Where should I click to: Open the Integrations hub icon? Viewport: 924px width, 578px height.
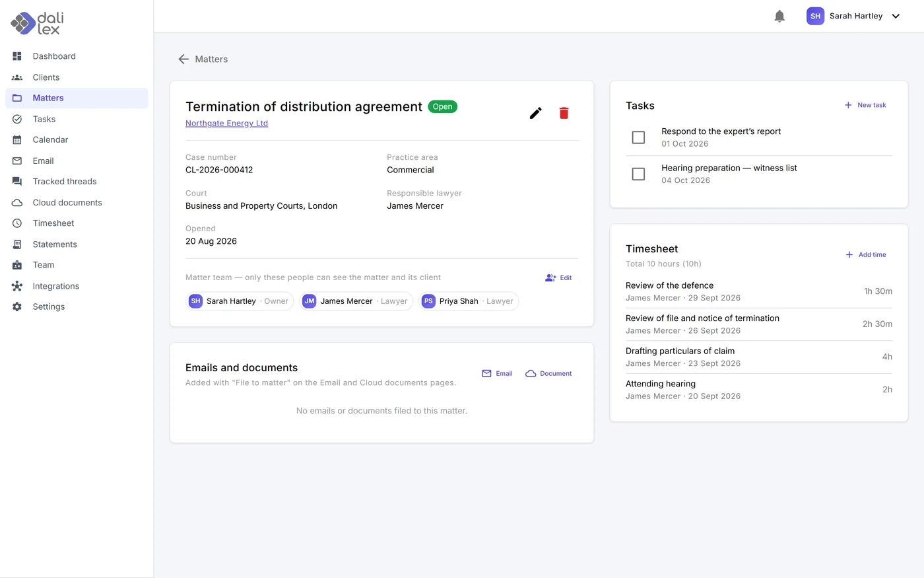pyautogui.click(x=17, y=286)
